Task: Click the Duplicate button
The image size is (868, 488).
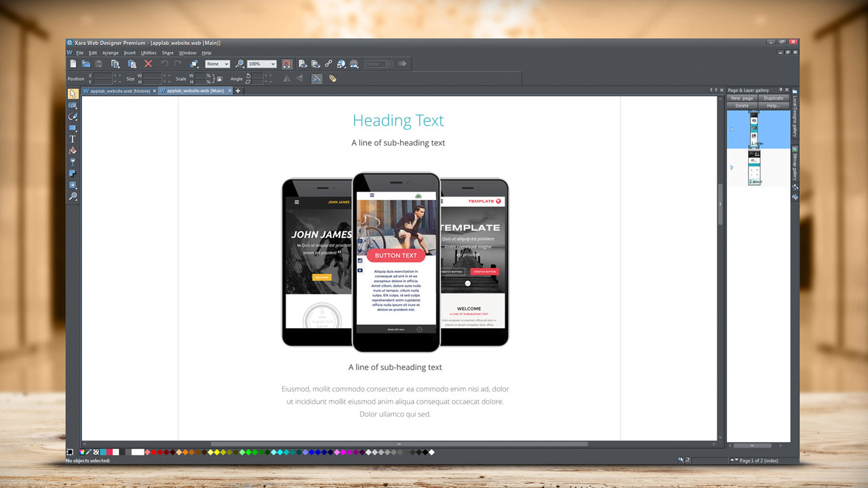Action: 774,98
